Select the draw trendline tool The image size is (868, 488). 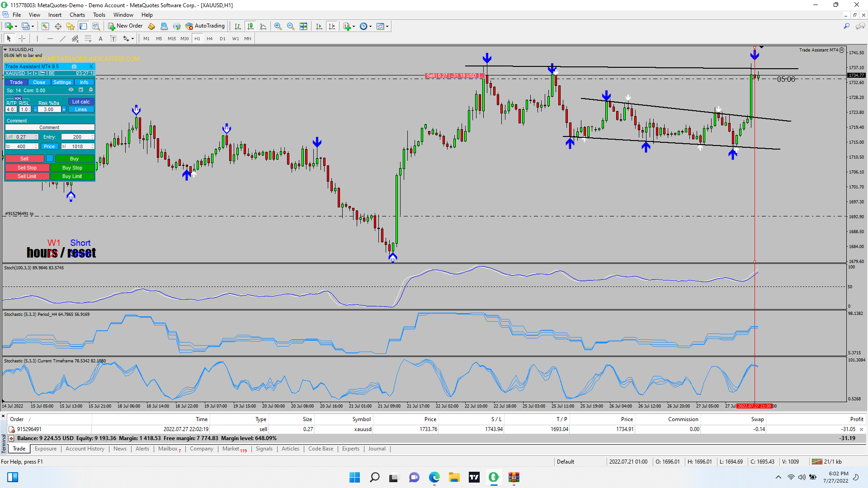pyautogui.click(x=63, y=38)
